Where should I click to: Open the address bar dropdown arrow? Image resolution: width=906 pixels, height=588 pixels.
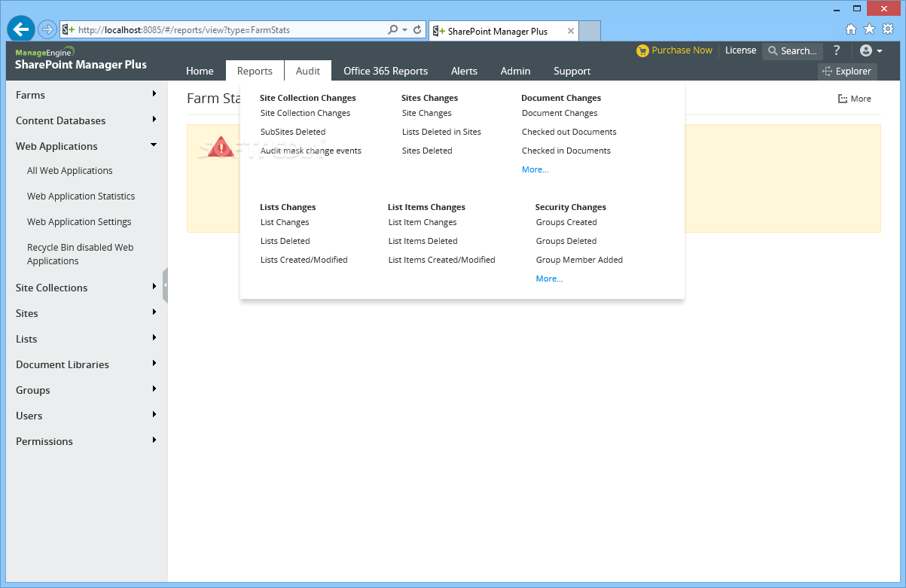[x=405, y=30]
